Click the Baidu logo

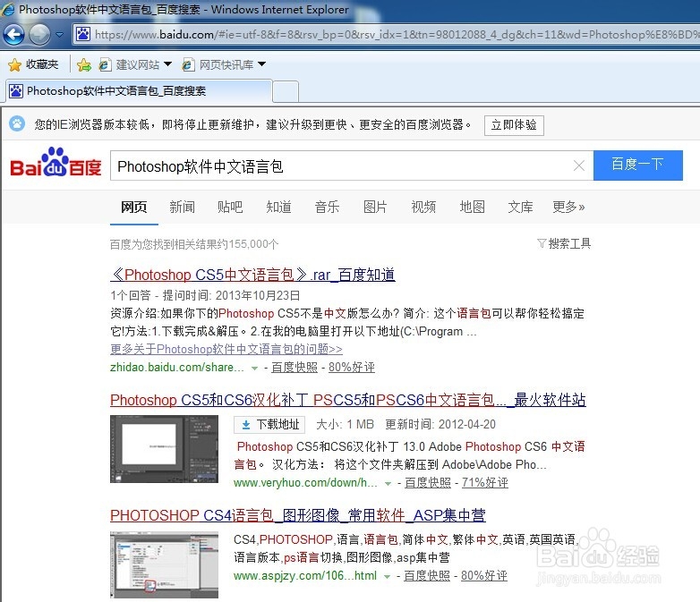point(55,163)
